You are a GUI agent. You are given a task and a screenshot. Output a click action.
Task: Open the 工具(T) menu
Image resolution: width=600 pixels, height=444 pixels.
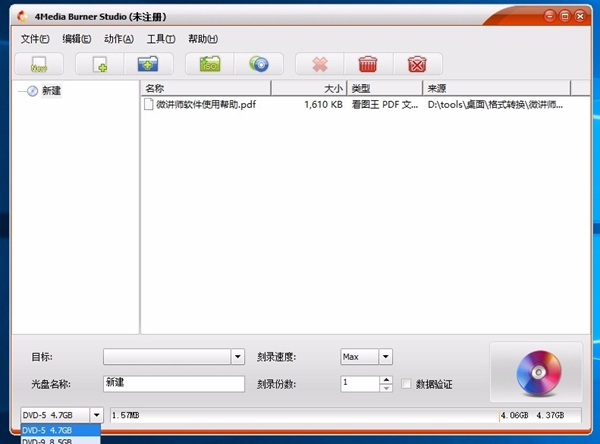point(161,39)
